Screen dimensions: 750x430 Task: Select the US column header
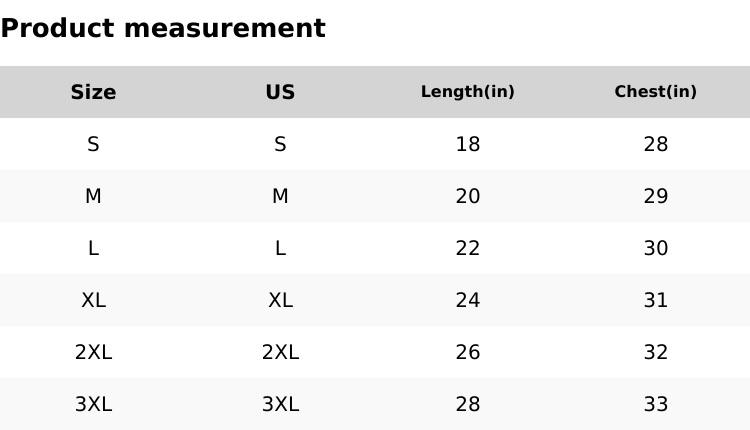(x=280, y=92)
